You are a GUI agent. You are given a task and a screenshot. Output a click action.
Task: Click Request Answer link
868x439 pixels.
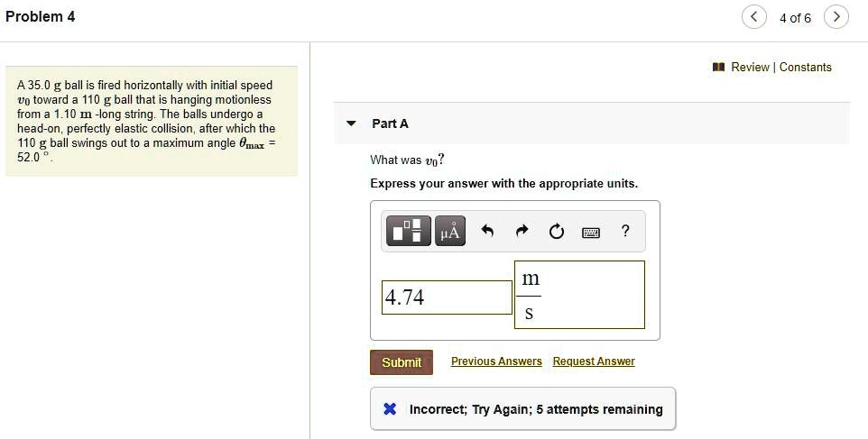click(x=594, y=361)
